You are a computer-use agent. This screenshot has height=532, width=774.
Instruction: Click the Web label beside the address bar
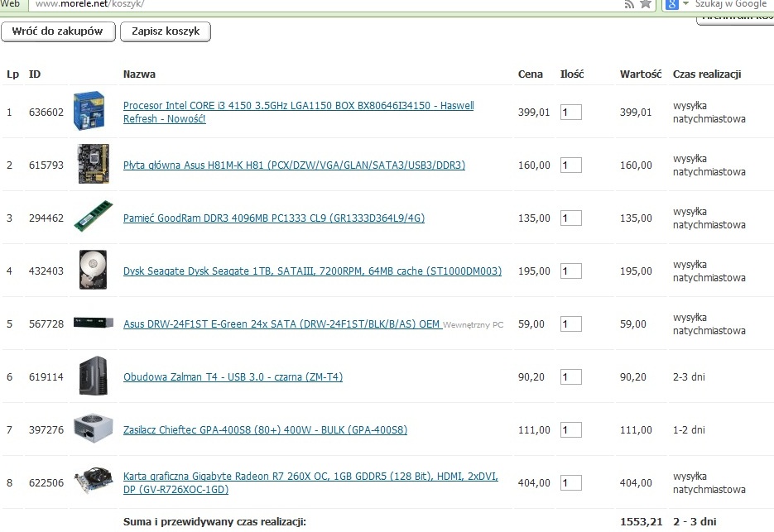click(10, 4)
